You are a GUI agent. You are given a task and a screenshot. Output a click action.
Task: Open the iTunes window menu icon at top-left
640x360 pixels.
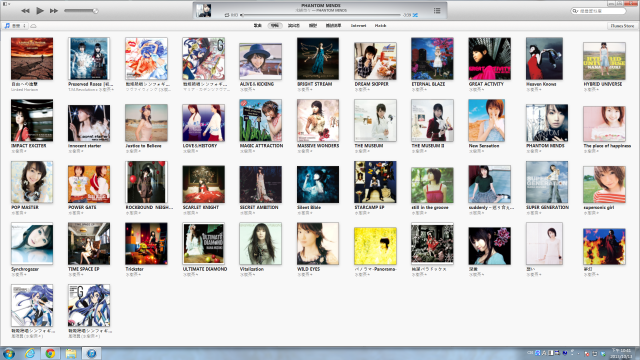coord(6,4)
